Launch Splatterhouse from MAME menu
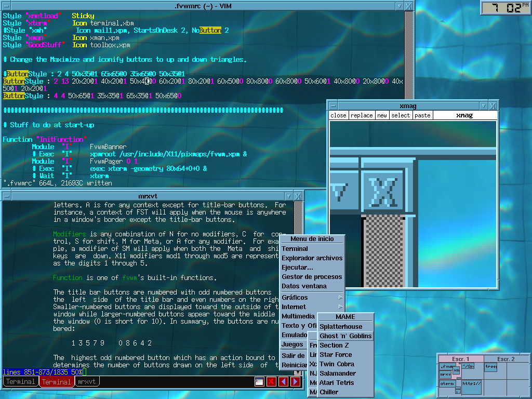532x399 pixels. (345, 327)
